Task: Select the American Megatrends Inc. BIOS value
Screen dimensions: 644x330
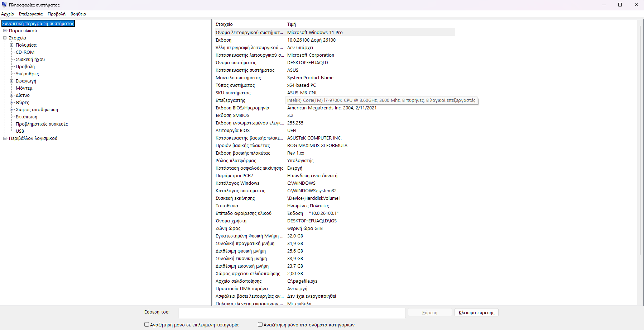Action: (332, 108)
